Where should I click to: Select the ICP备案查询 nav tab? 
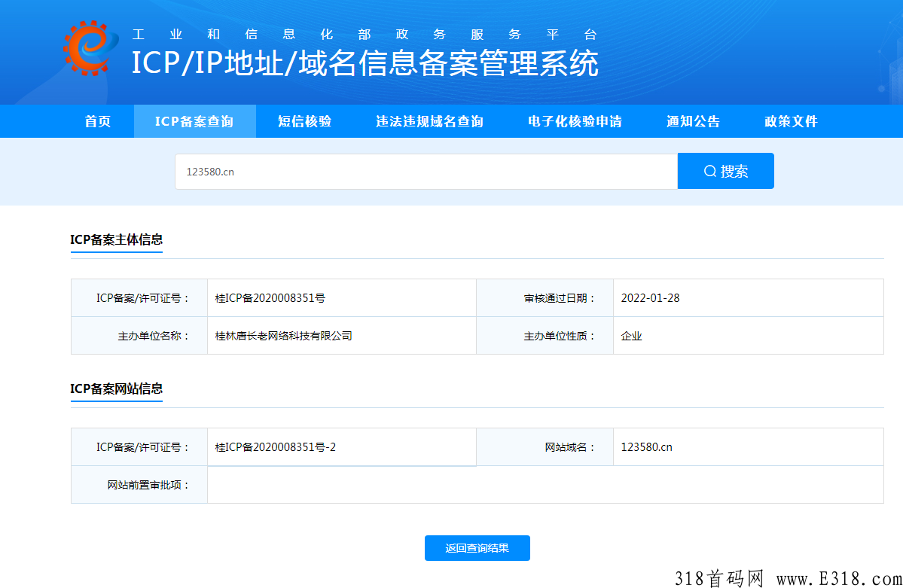(x=194, y=121)
